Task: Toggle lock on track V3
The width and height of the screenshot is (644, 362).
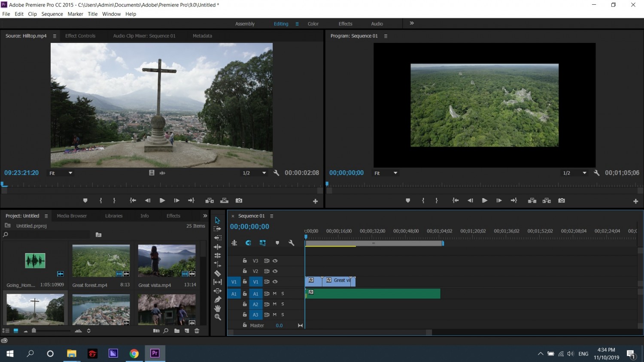Action: [x=245, y=260]
